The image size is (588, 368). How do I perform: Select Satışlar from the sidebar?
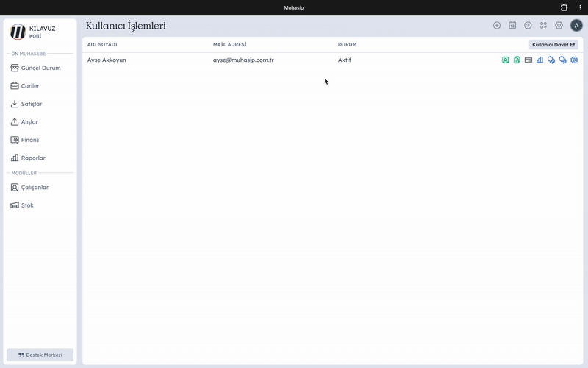pyautogui.click(x=31, y=104)
